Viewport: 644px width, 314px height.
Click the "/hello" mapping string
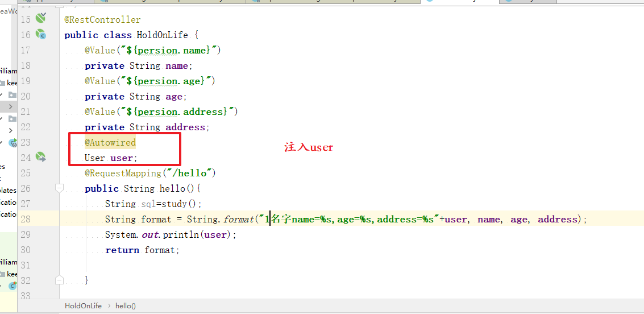189,173
